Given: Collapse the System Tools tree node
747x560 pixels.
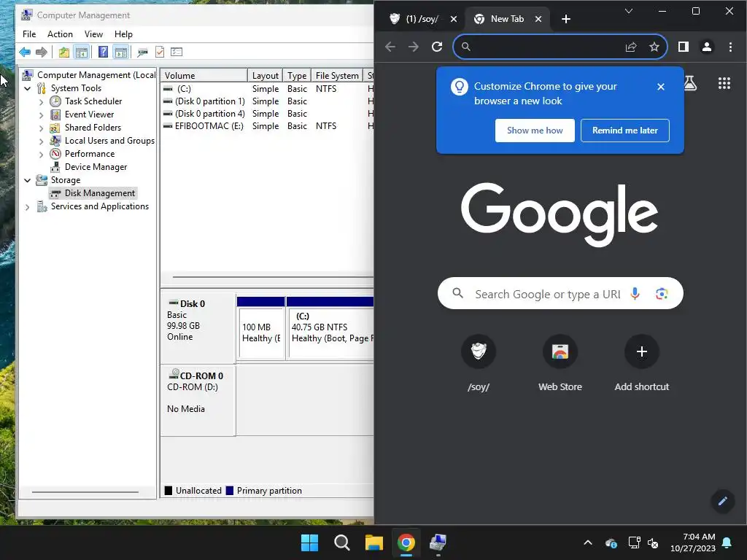Looking at the screenshot, I should coord(28,88).
